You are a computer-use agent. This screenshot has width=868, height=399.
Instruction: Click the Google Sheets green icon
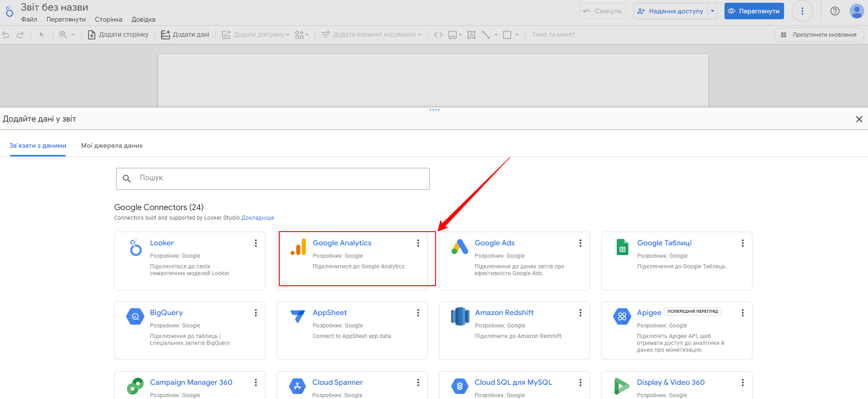coord(622,247)
